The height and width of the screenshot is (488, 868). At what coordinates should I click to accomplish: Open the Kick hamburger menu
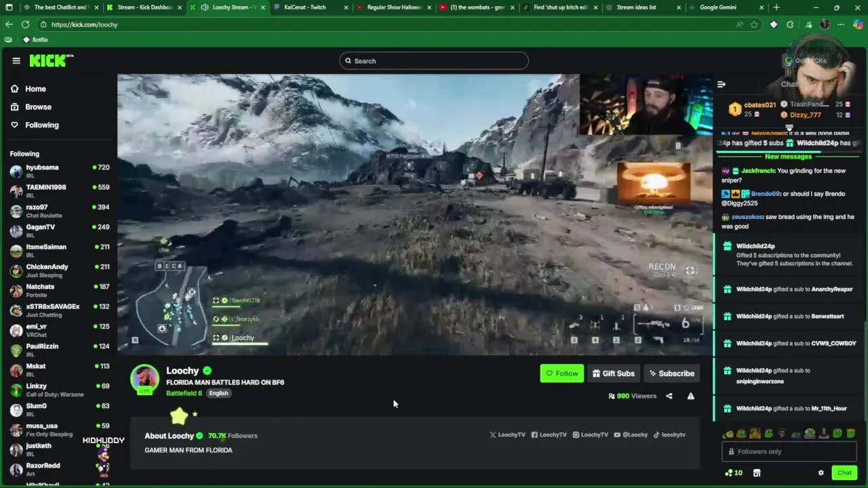[x=16, y=60]
